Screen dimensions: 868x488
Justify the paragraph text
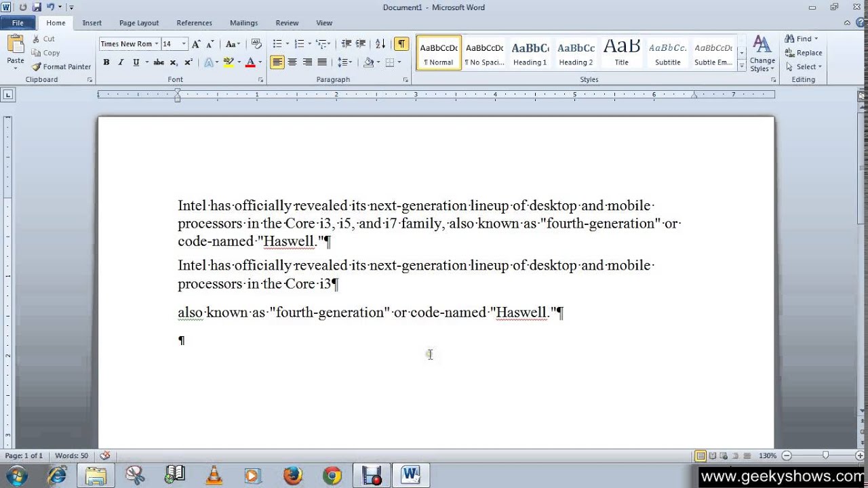click(x=322, y=62)
